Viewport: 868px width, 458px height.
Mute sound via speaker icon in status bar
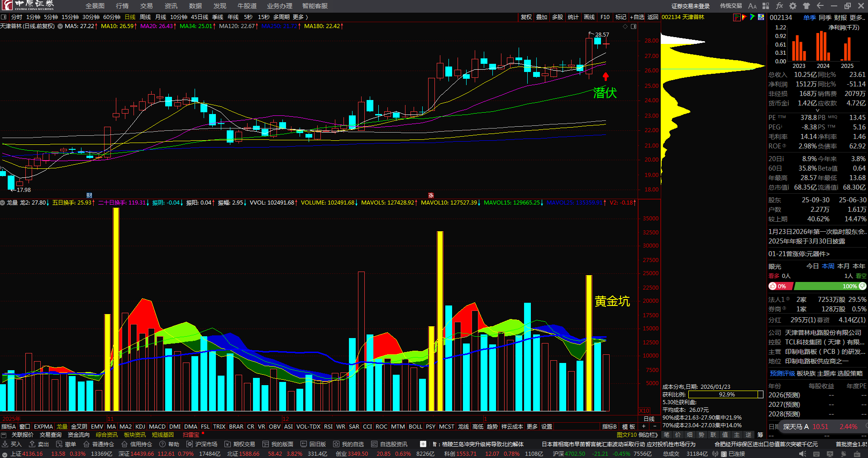coord(802,453)
